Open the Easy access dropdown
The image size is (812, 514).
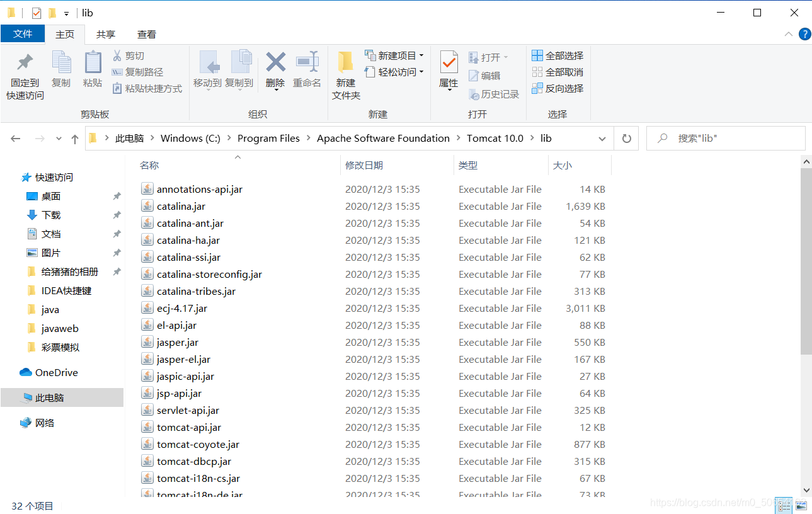(x=394, y=72)
